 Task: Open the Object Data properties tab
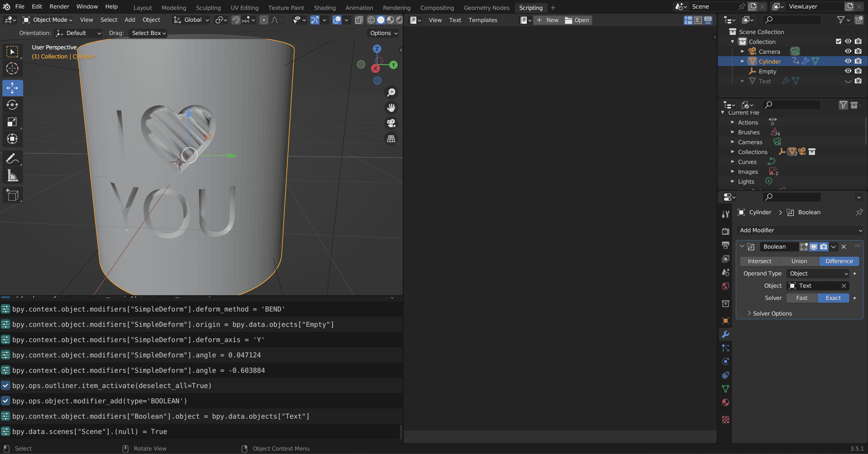tap(726, 389)
